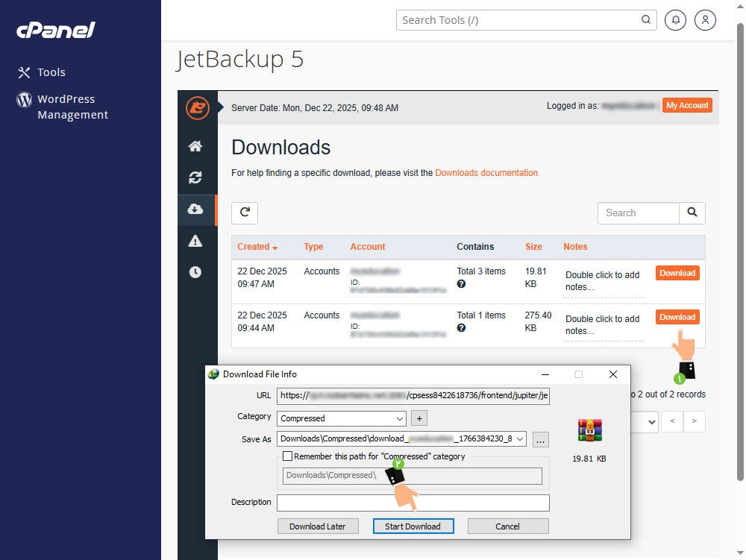
Task: Select the cloud Downloads sidebar icon
Action: click(x=195, y=210)
